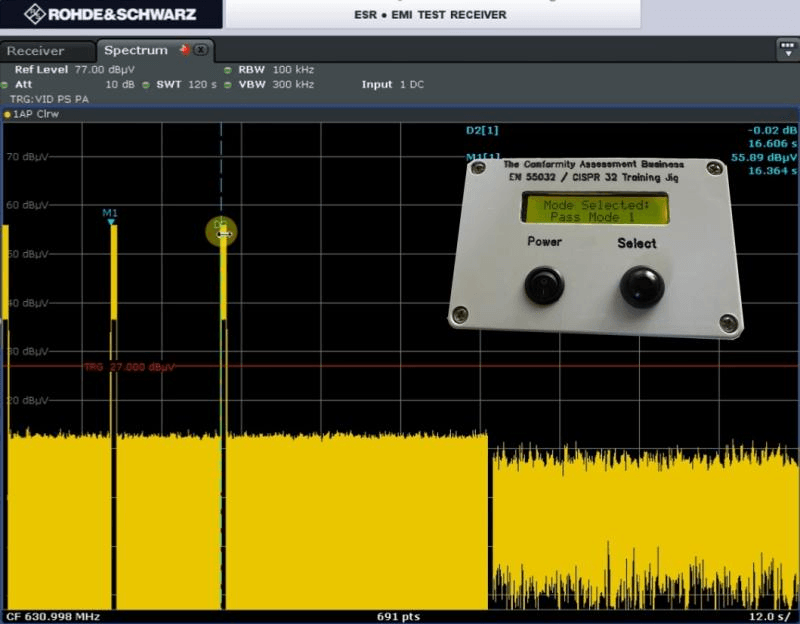Click the yellow 1AP Clrw trace indicator
Screen dimensions: 800x624
point(6,115)
